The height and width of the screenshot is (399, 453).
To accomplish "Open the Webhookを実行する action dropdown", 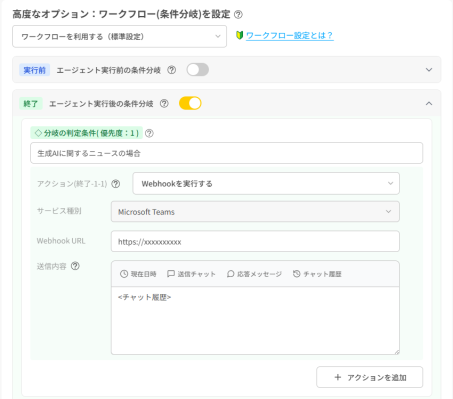I will (266, 183).
